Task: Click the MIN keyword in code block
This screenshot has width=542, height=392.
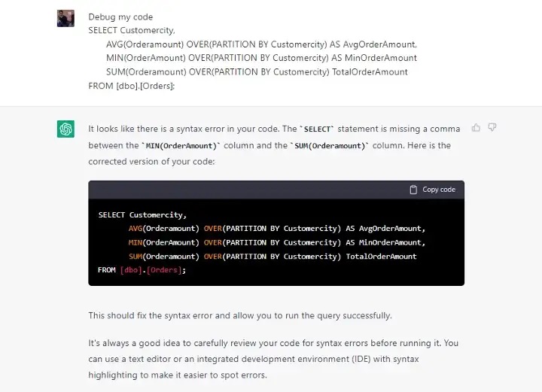Action: [x=135, y=242]
